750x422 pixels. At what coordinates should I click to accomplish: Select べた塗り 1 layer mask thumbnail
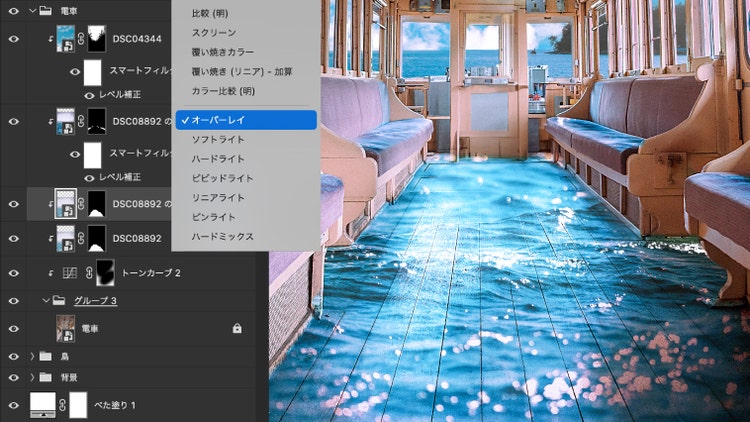(78, 405)
